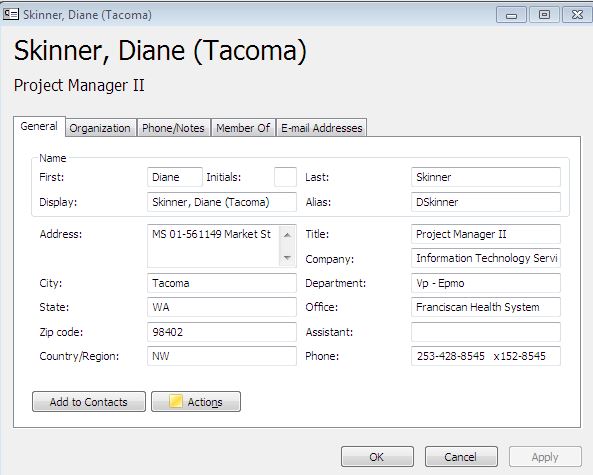Switch to the Organization tab
The width and height of the screenshot is (593, 475).
[100, 128]
